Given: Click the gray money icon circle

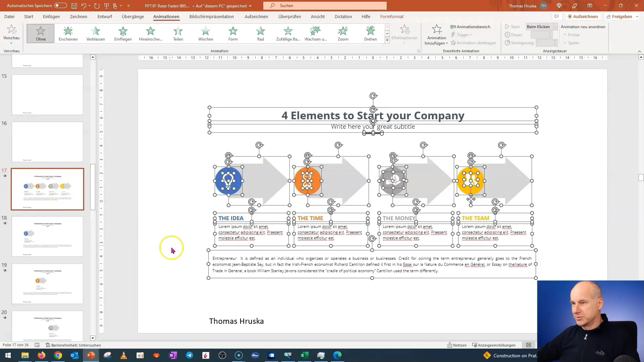Looking at the screenshot, I should [x=393, y=181].
